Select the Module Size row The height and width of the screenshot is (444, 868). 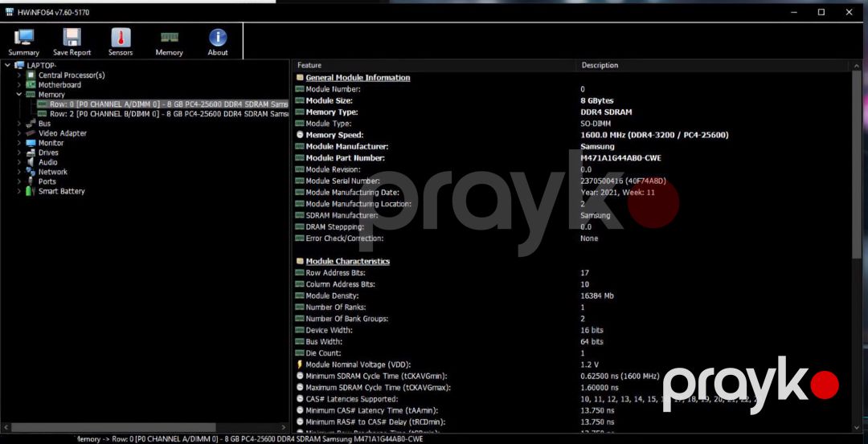(x=572, y=100)
